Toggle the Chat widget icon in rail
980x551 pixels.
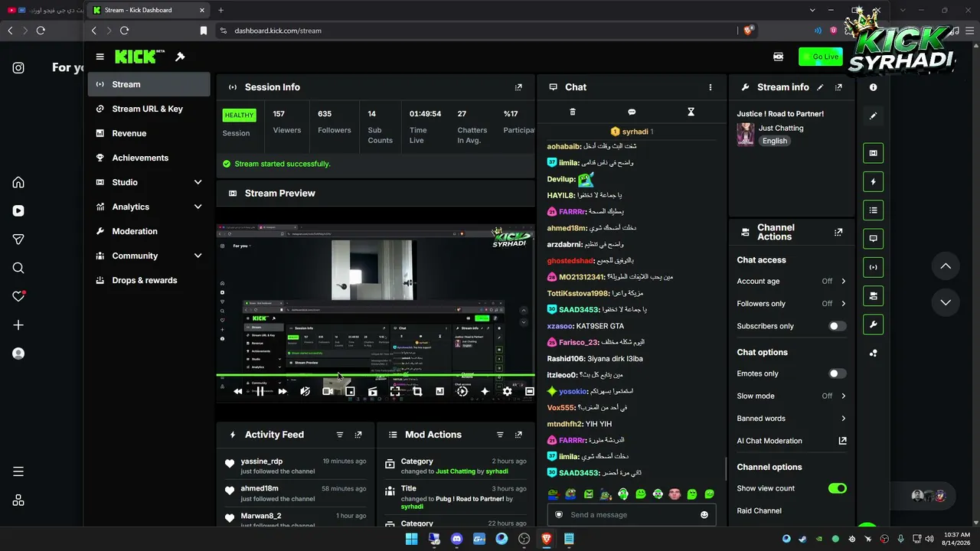click(x=873, y=239)
